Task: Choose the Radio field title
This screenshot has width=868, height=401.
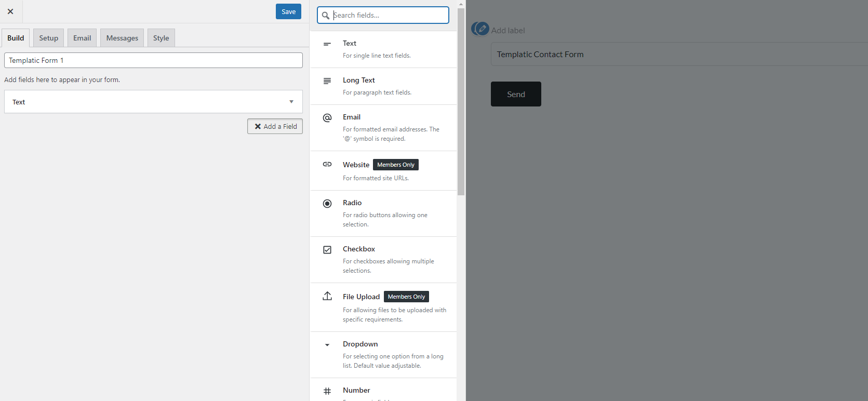Action: pos(352,203)
